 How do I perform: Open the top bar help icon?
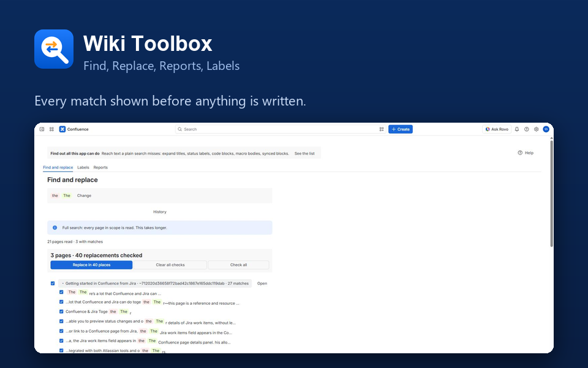coord(527,129)
